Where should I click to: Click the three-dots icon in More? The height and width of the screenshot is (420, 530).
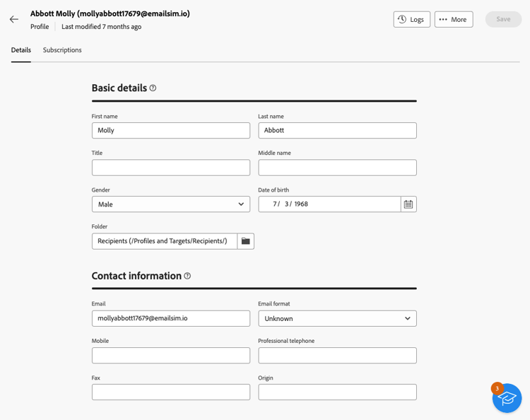443,19
